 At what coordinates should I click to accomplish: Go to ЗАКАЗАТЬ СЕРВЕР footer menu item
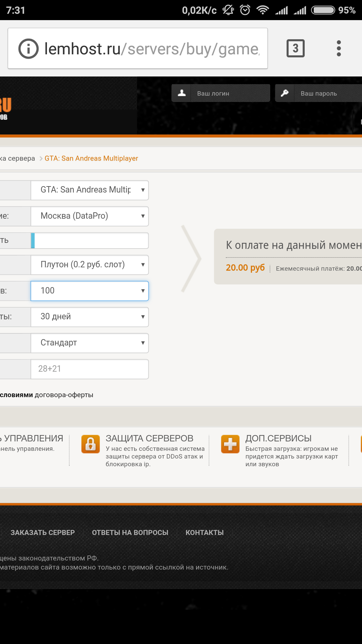[x=43, y=533]
